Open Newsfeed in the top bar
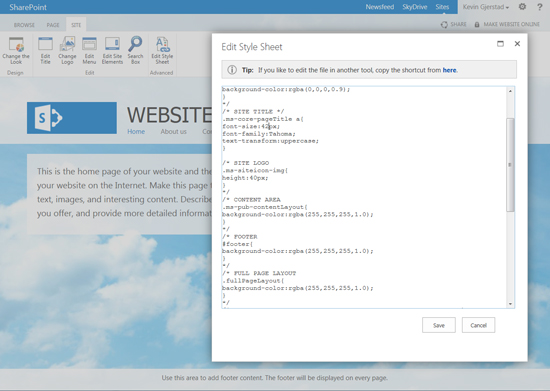The width and height of the screenshot is (550, 391). point(380,7)
